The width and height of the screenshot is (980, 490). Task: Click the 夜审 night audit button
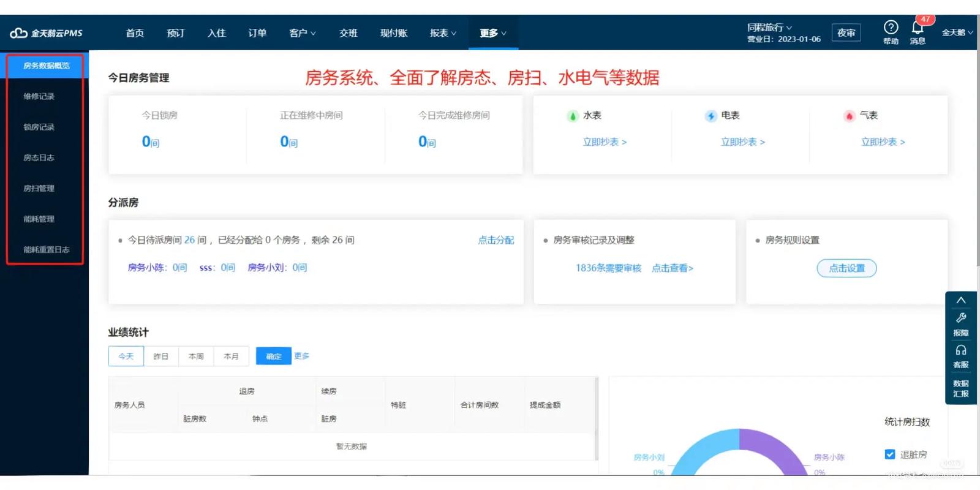click(x=846, y=32)
